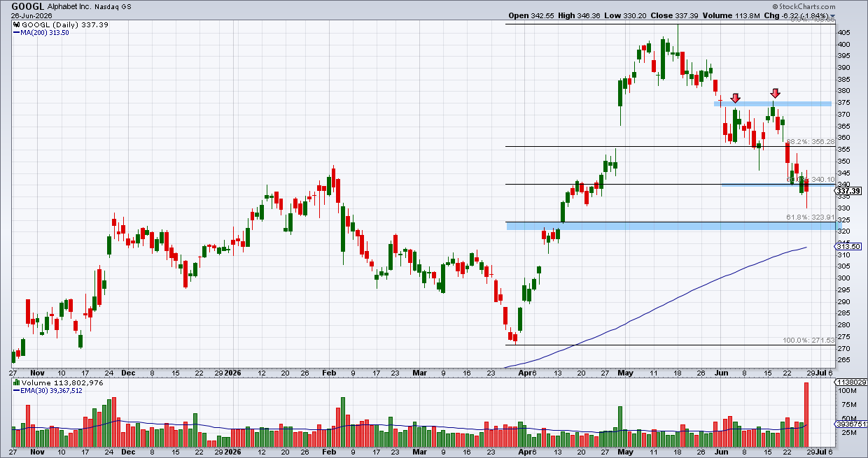Click the '38.2%: 356.28' Fibonacci label

(811, 142)
